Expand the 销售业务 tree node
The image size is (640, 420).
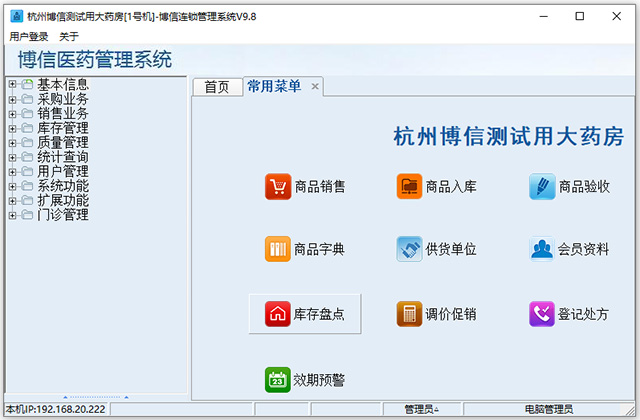(x=13, y=113)
